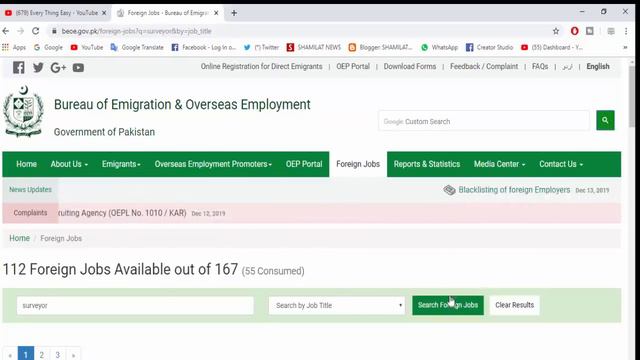The height and width of the screenshot is (360, 640).
Task: Go to Home in green navigation bar
Action: (x=27, y=164)
